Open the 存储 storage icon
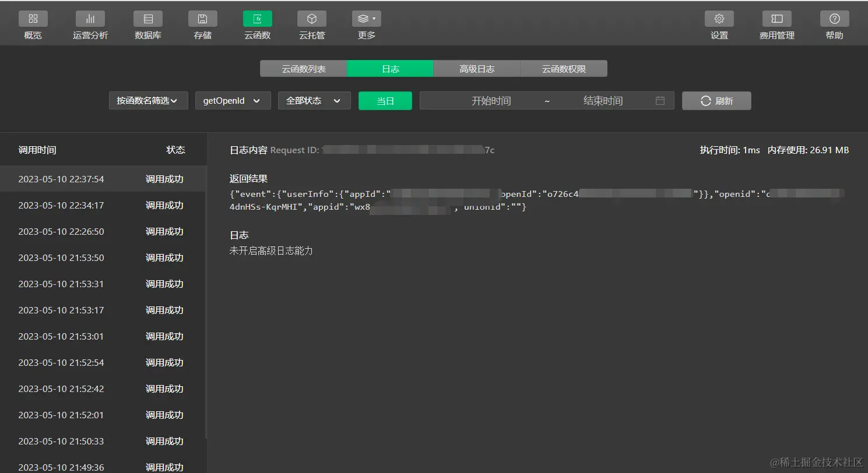 tap(202, 19)
